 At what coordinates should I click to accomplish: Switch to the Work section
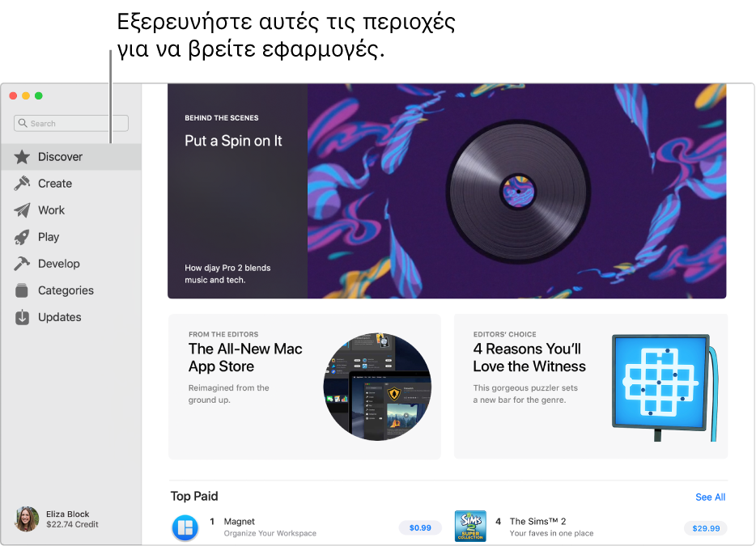coord(71,210)
